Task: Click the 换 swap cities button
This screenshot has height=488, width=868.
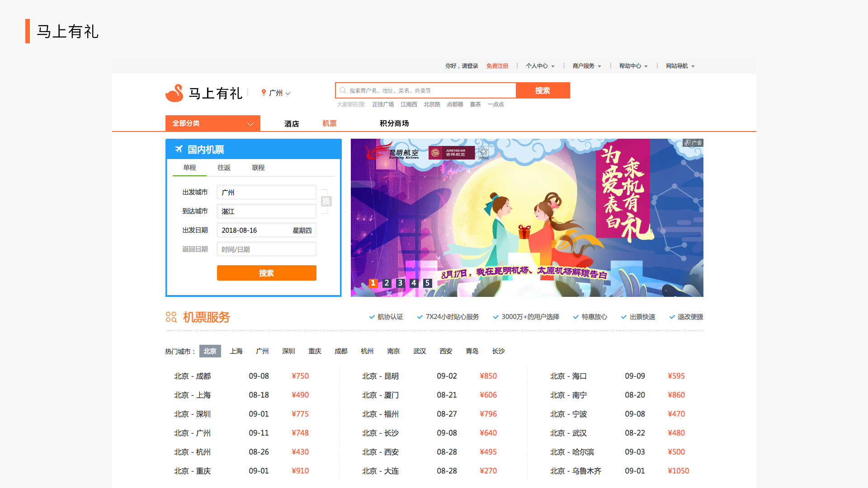Action: click(326, 202)
